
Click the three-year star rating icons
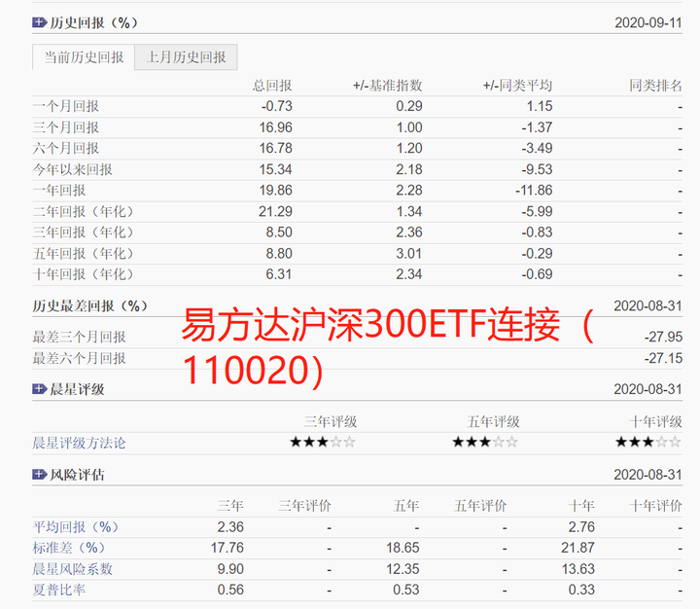coord(323,443)
